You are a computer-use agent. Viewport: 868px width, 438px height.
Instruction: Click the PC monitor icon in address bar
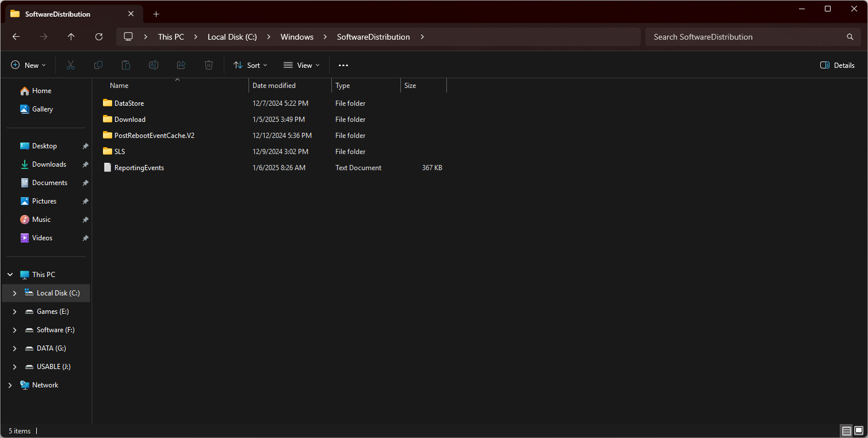[x=128, y=37]
